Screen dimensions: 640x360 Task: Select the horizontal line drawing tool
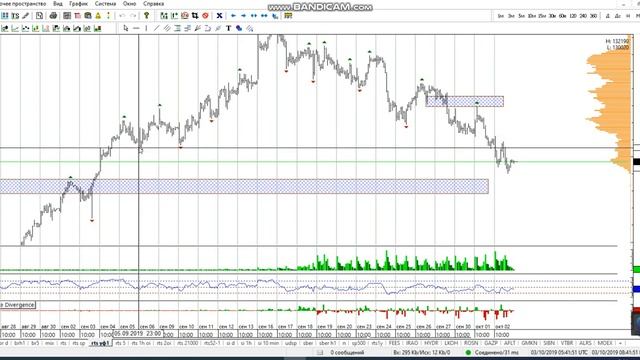point(136,28)
